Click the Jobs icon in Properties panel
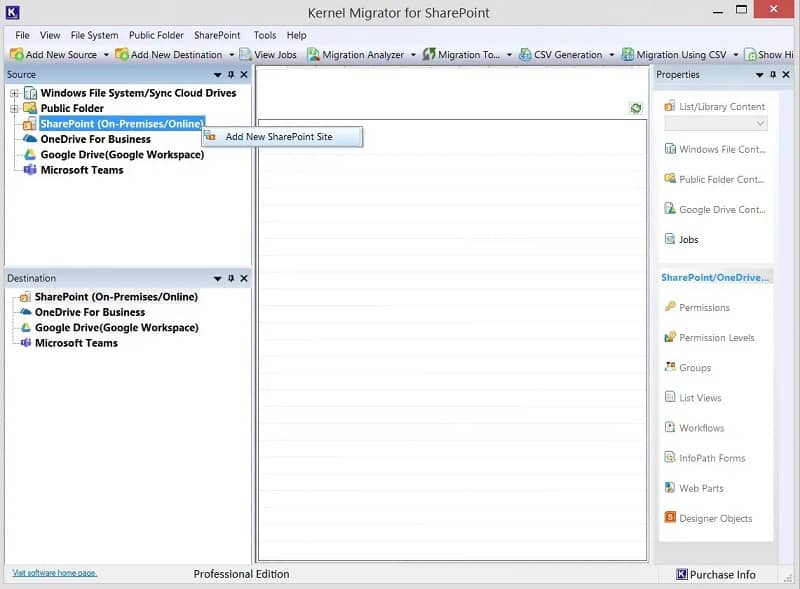 point(670,238)
